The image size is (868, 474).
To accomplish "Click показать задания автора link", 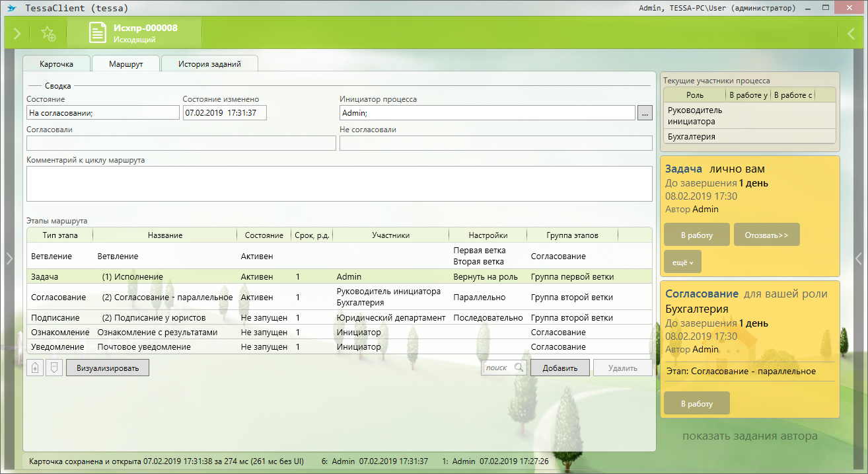I will (x=750, y=436).
